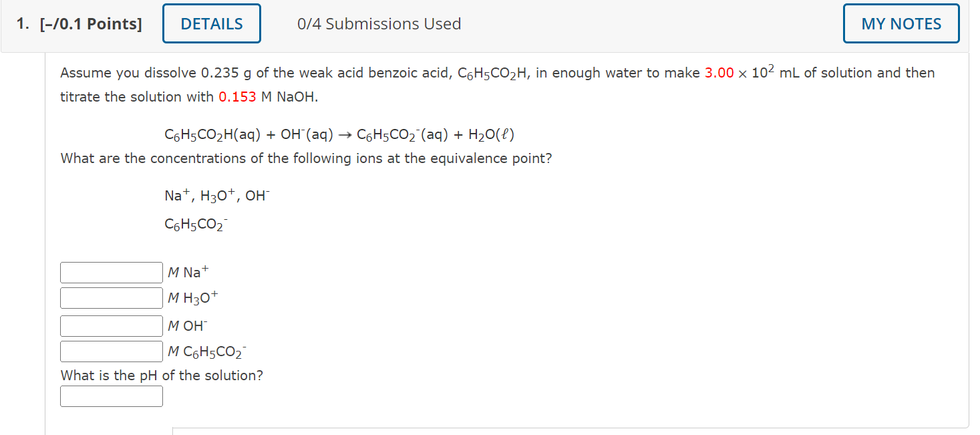The height and width of the screenshot is (435, 980).
Task: Click the ion list Na+, H3O+, OH- text
Action: coord(216,194)
